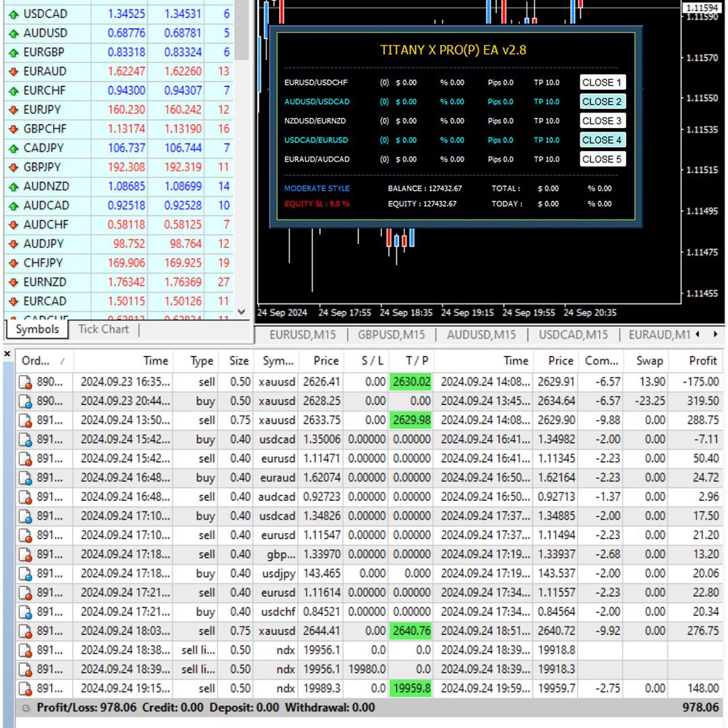Select the order icon of the 2626.41 xauusd sell

pos(26,382)
